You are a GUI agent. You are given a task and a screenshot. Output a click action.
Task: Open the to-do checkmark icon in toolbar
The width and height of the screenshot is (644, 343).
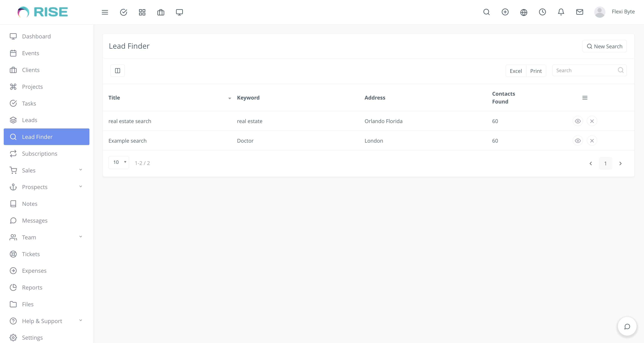point(123,12)
